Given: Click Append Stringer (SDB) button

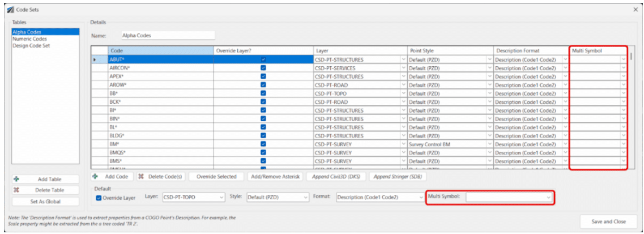Looking at the screenshot, I should [398, 177].
